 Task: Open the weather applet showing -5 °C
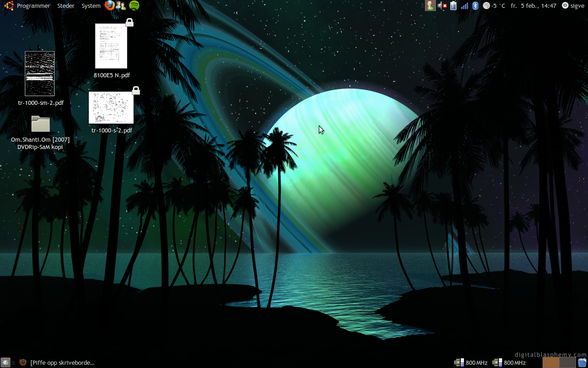point(494,6)
